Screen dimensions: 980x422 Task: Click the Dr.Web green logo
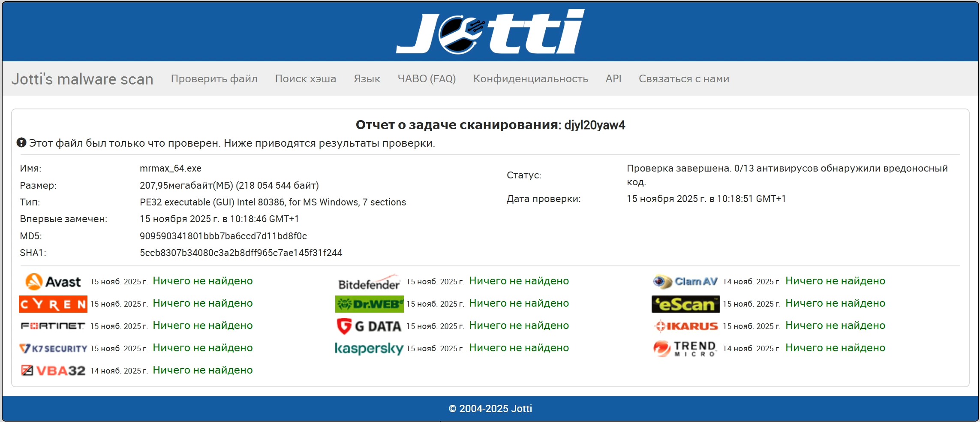pyautogui.click(x=369, y=304)
